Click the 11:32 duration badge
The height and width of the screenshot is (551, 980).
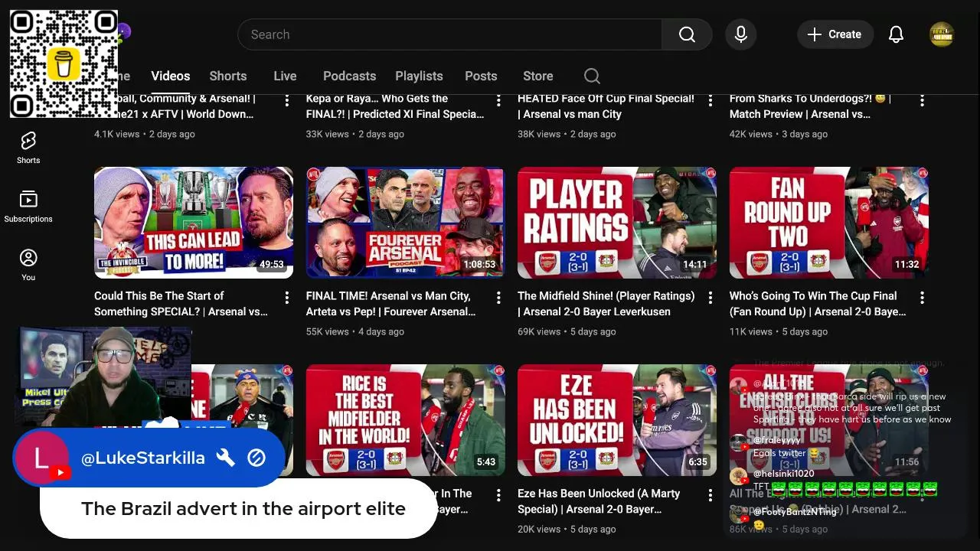[x=906, y=264]
